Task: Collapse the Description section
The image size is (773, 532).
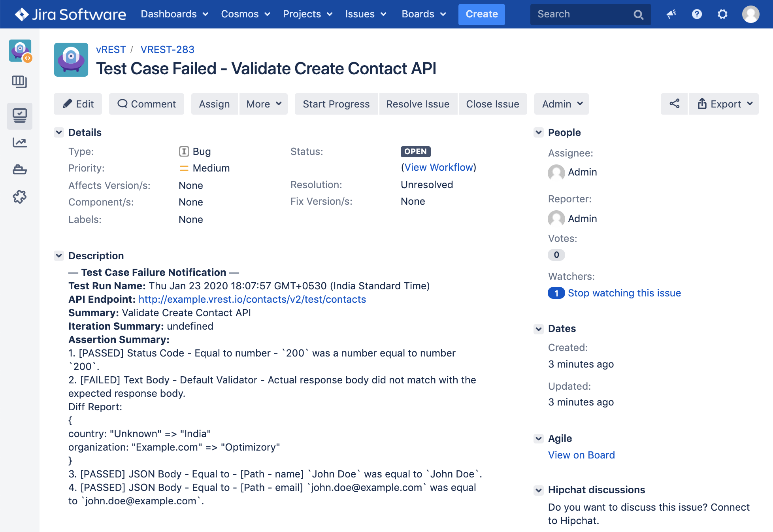Action: click(x=59, y=256)
